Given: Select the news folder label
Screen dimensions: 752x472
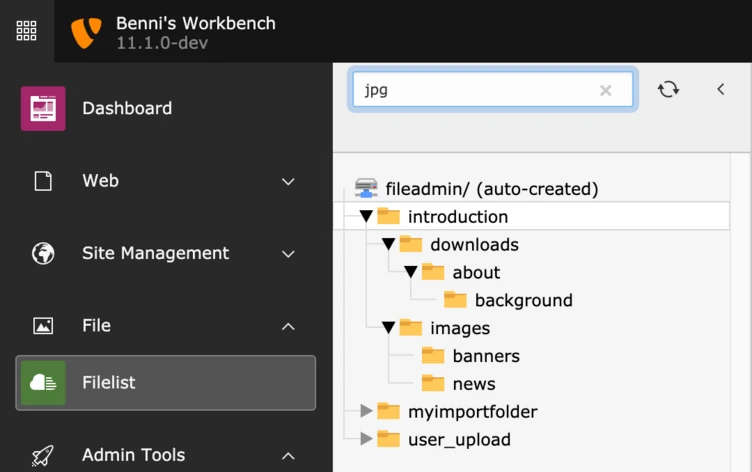Looking at the screenshot, I should click(474, 384).
